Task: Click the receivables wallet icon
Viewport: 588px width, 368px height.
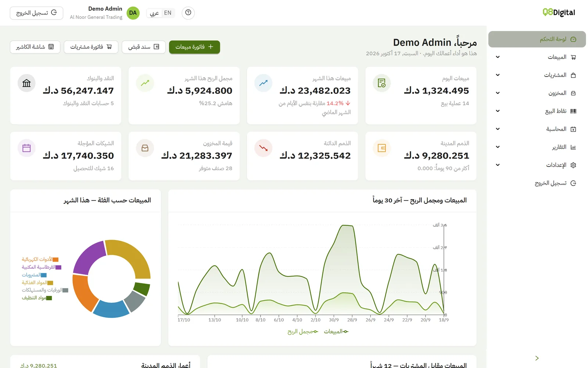Action: point(382,148)
